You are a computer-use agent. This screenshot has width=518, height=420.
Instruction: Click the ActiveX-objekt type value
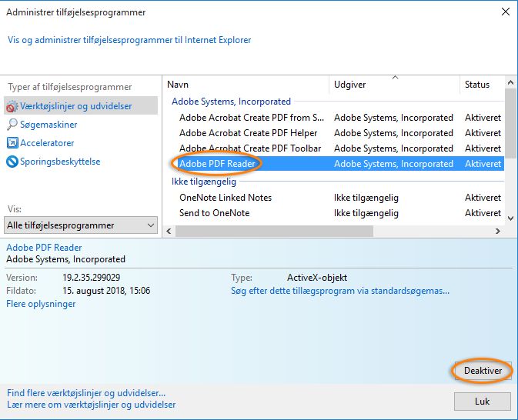tap(317, 278)
